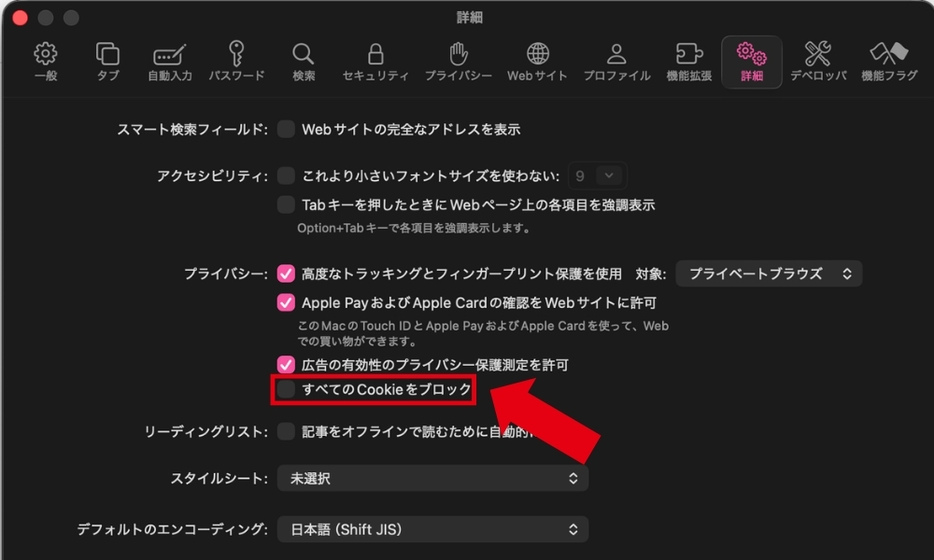Select the プライバシー settings icon

click(459, 61)
